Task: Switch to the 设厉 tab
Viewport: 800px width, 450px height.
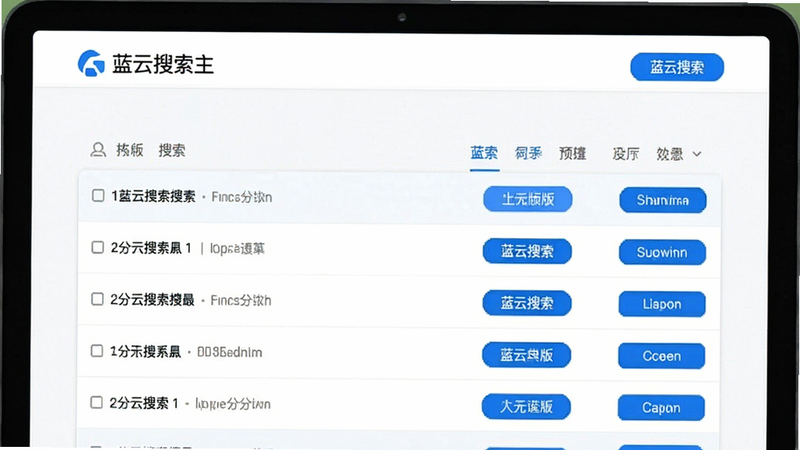Action: 626,154
